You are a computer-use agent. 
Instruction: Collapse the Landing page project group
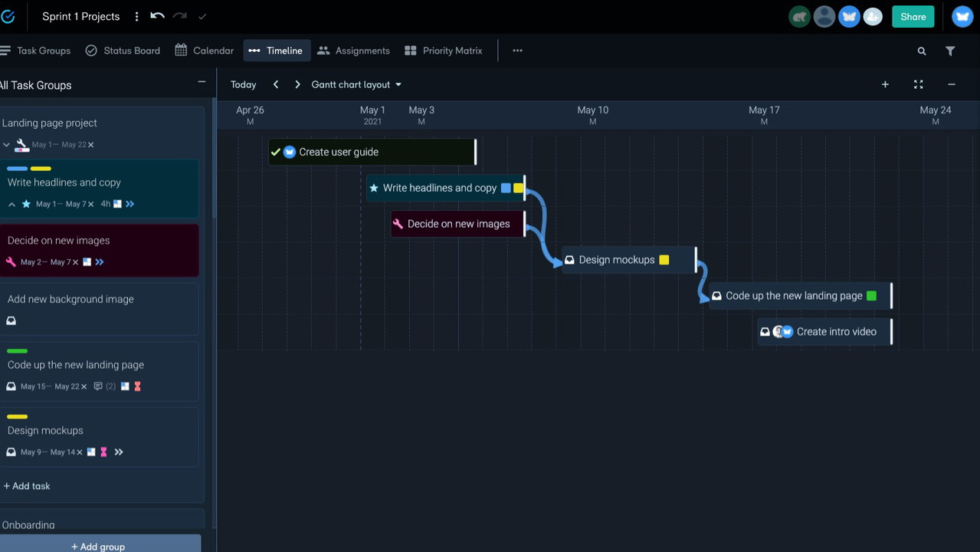click(x=7, y=145)
